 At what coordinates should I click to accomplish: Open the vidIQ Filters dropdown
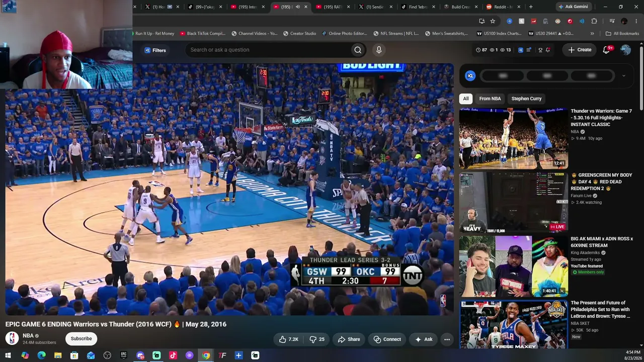pos(155,50)
